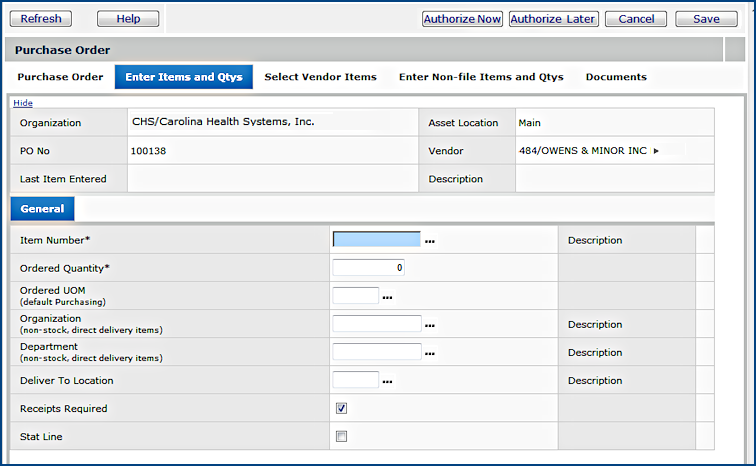This screenshot has height=466, width=756.
Task: Save the purchase order
Action: (x=706, y=19)
